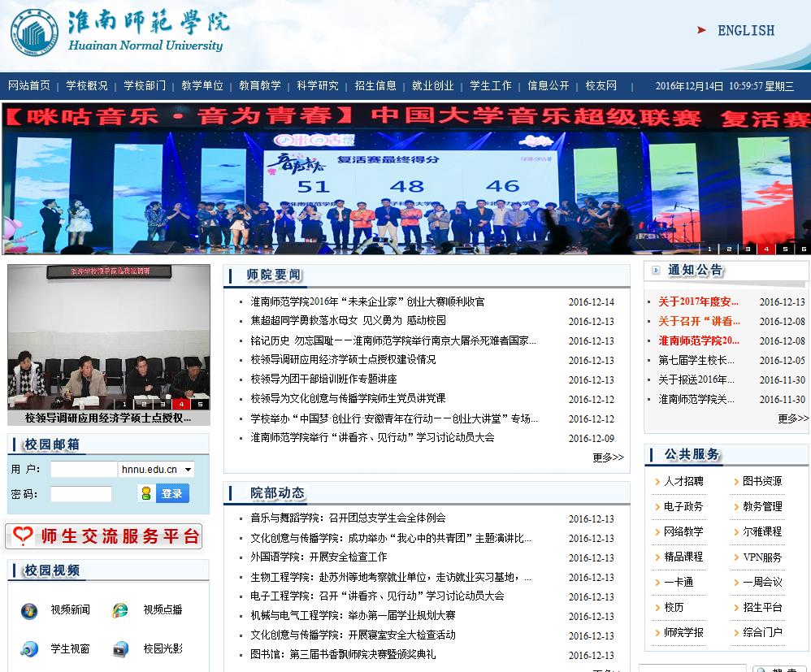811x672 pixels.
Task: Open 尔雅课程 service link
Action: (x=762, y=531)
